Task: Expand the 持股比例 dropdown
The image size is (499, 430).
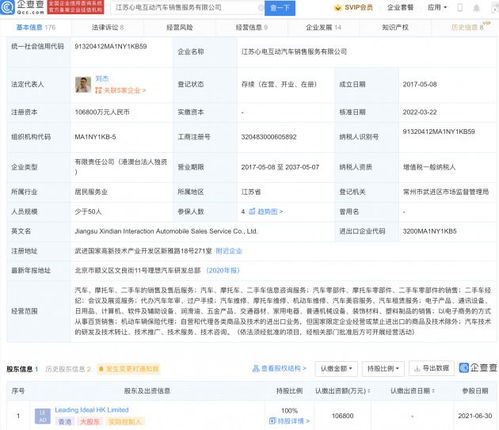Action: tap(383, 368)
